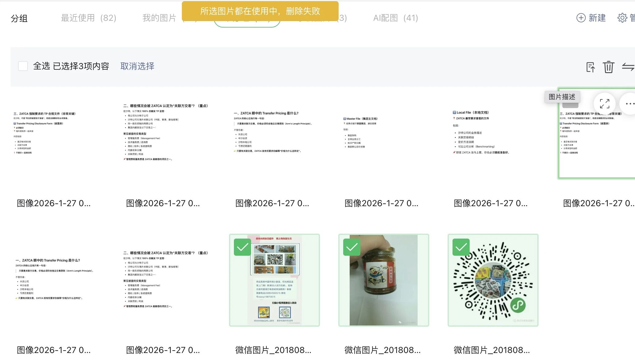Dismiss the yellow 删除失败 notification banner

point(260,11)
